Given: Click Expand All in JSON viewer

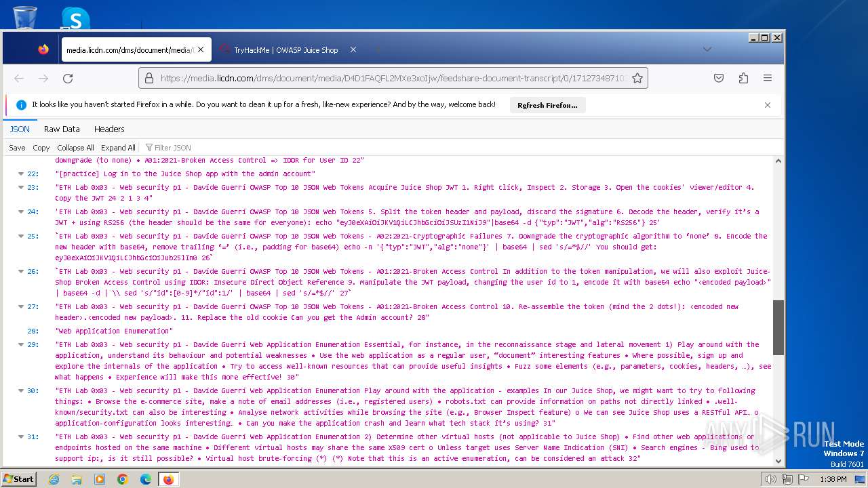Looking at the screenshot, I should [118, 148].
